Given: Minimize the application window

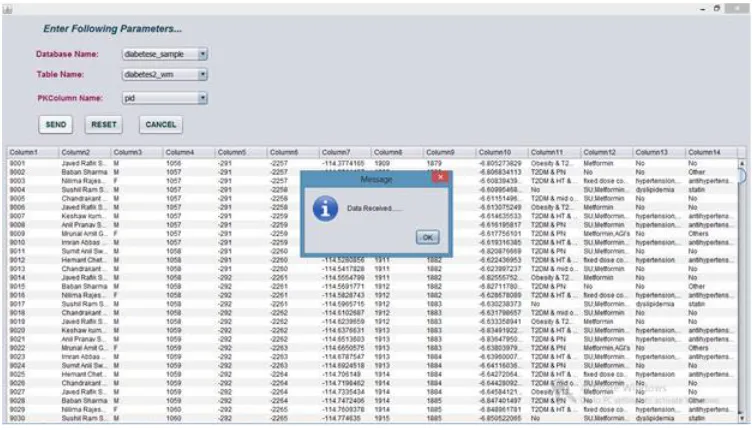Looking at the screenshot, I should [702, 9].
